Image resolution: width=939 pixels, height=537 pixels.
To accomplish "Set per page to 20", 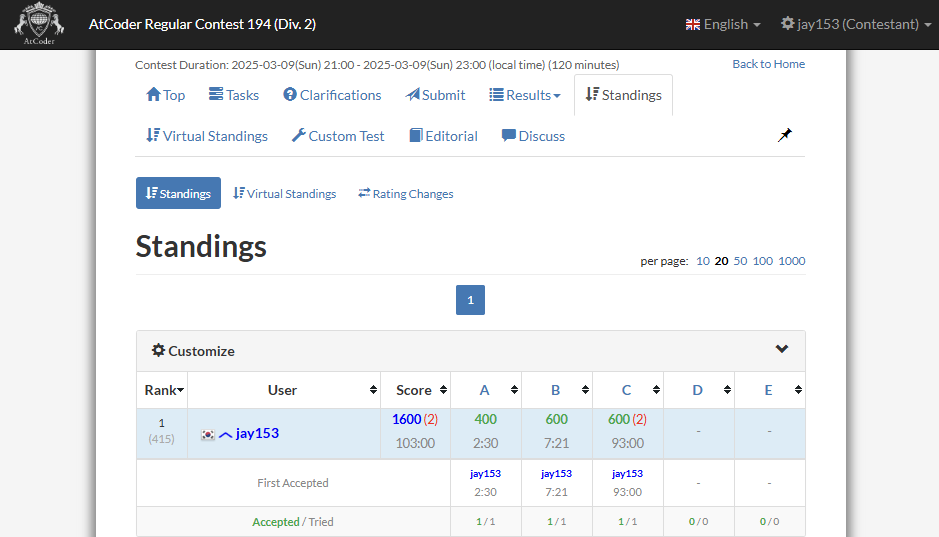I will click(722, 261).
